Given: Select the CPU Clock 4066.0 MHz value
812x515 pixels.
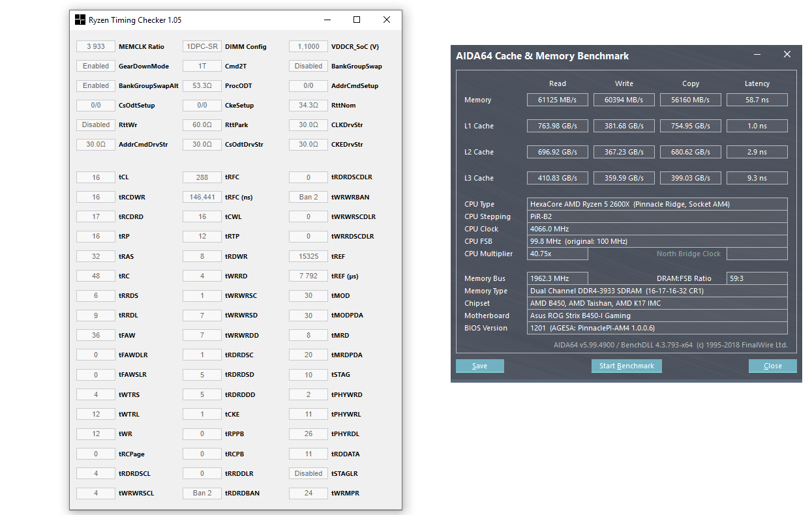Looking at the screenshot, I should 657,229.
